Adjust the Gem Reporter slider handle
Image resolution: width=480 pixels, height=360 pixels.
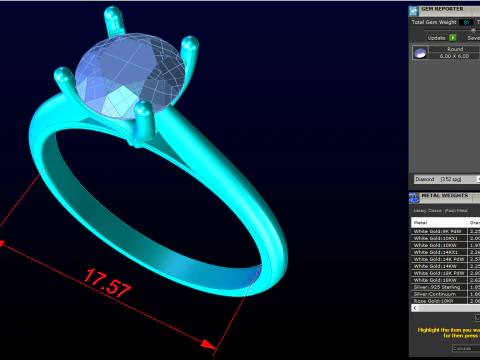[x=473, y=30]
